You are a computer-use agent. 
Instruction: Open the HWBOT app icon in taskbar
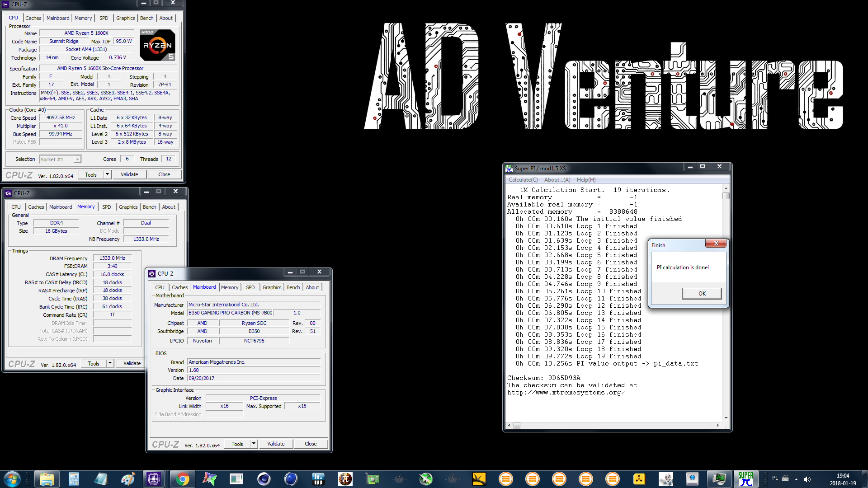[x=318, y=479]
